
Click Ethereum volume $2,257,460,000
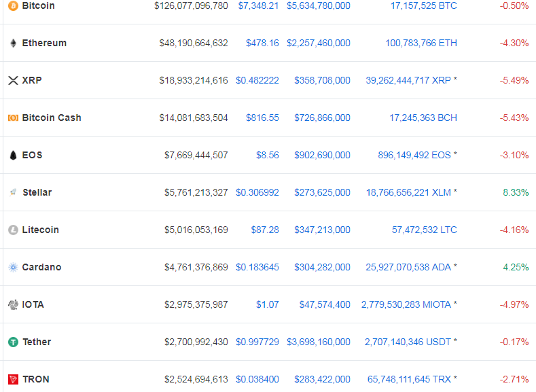tap(319, 43)
